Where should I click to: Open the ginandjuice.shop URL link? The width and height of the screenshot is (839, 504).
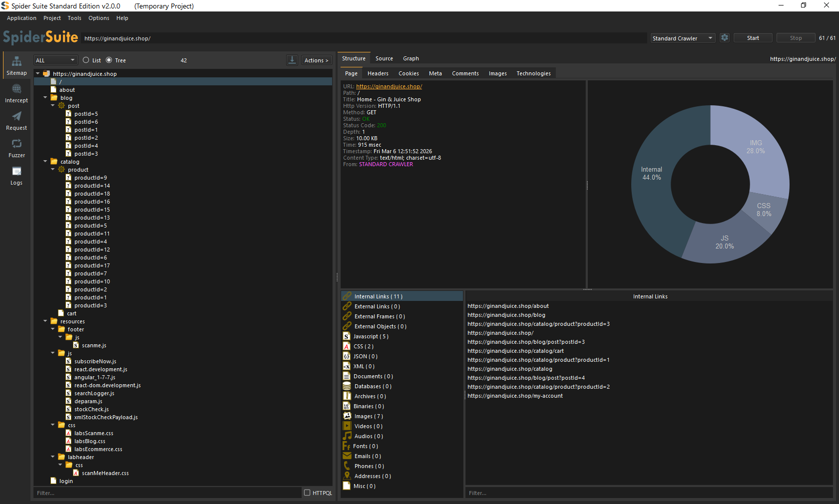click(x=389, y=86)
